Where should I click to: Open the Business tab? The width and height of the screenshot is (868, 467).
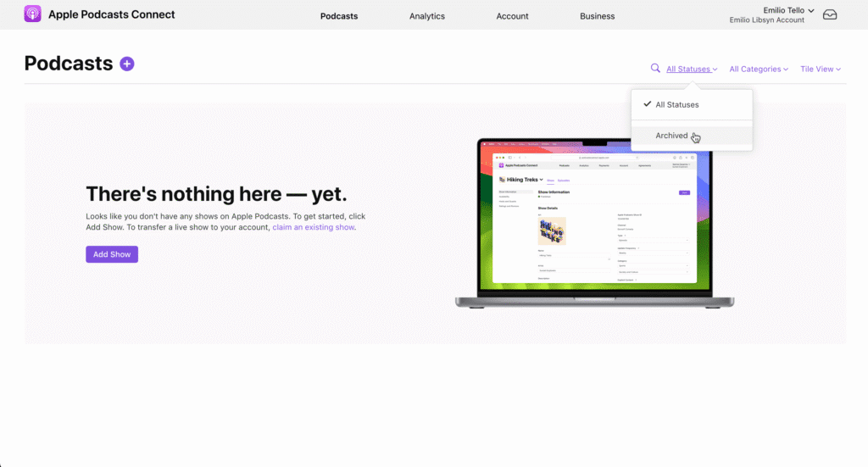pyautogui.click(x=598, y=16)
